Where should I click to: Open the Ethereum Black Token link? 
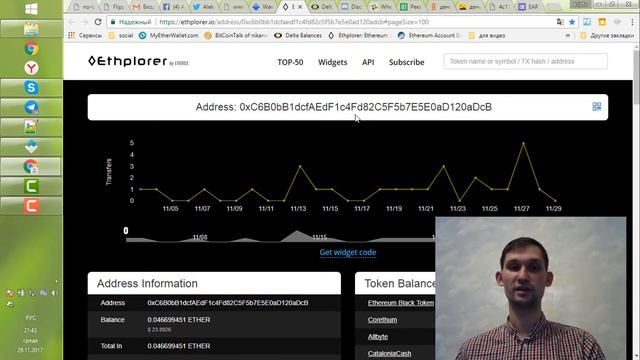pos(401,303)
